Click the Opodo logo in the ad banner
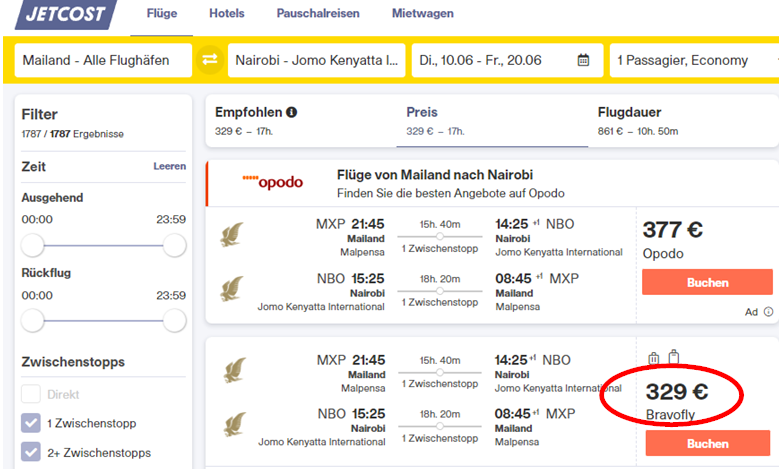 (x=273, y=182)
